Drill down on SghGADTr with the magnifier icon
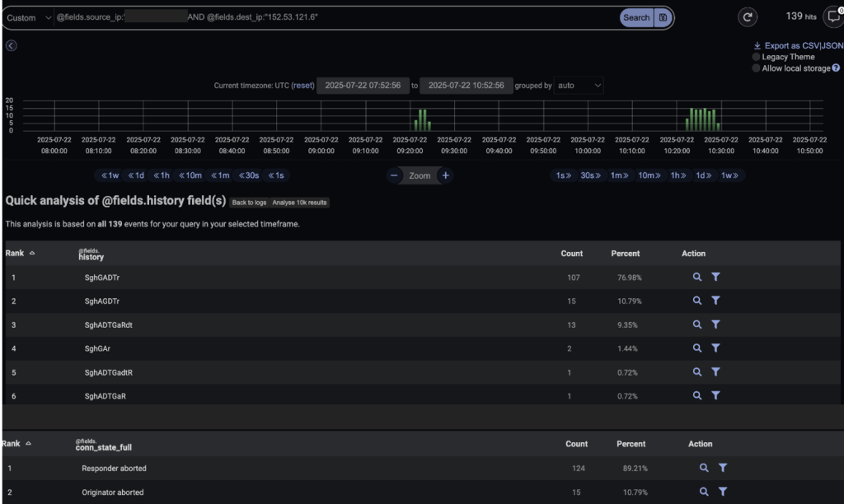 (x=697, y=278)
